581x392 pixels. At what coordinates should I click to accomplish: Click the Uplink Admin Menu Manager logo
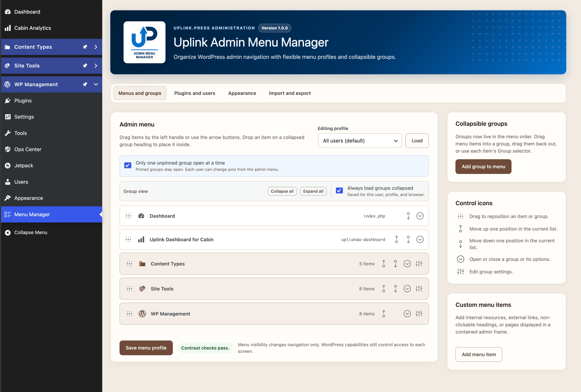(144, 42)
